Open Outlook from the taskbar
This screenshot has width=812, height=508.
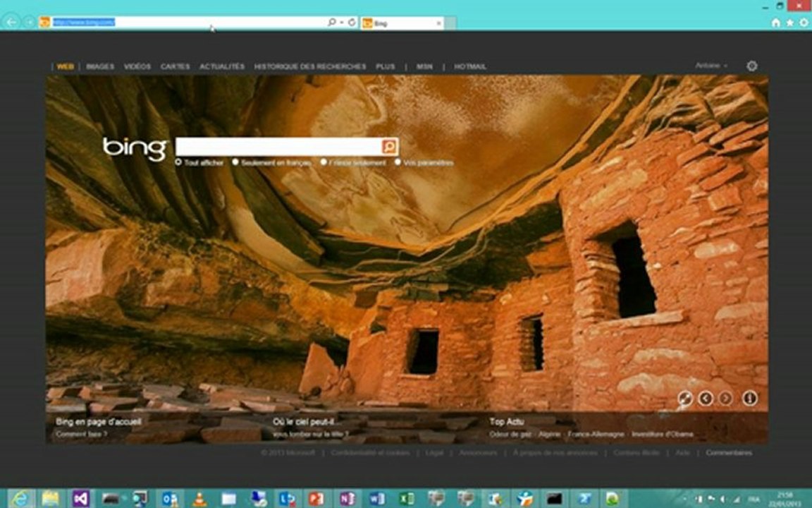coord(169,499)
